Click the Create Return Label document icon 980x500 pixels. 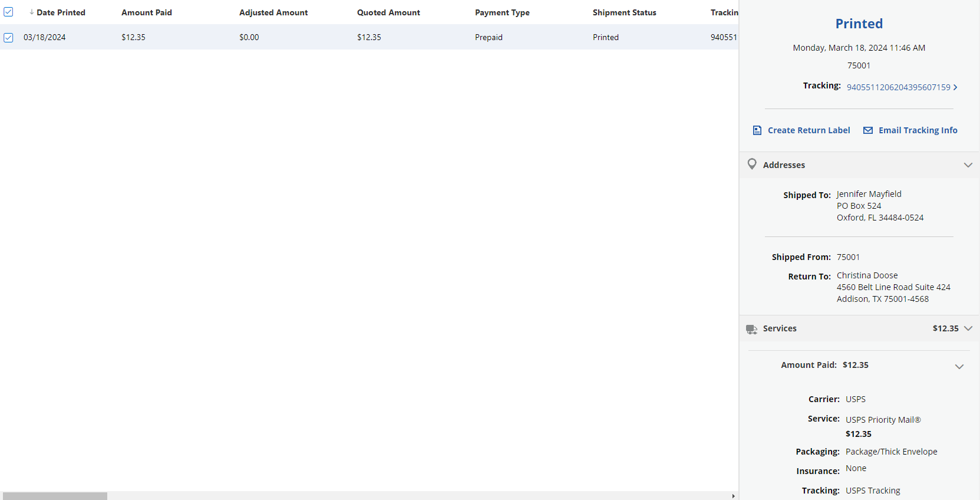click(757, 130)
